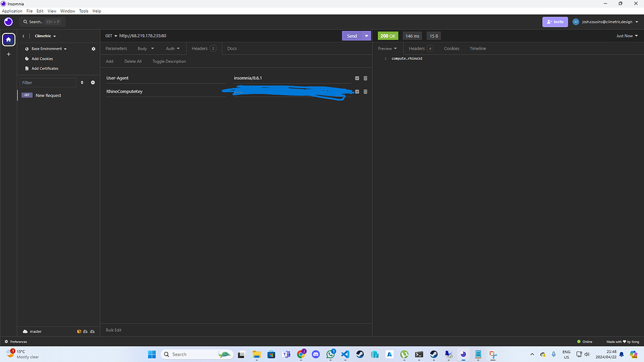The image size is (644, 362).
Task: Click Delete All headers
Action: [133, 61]
